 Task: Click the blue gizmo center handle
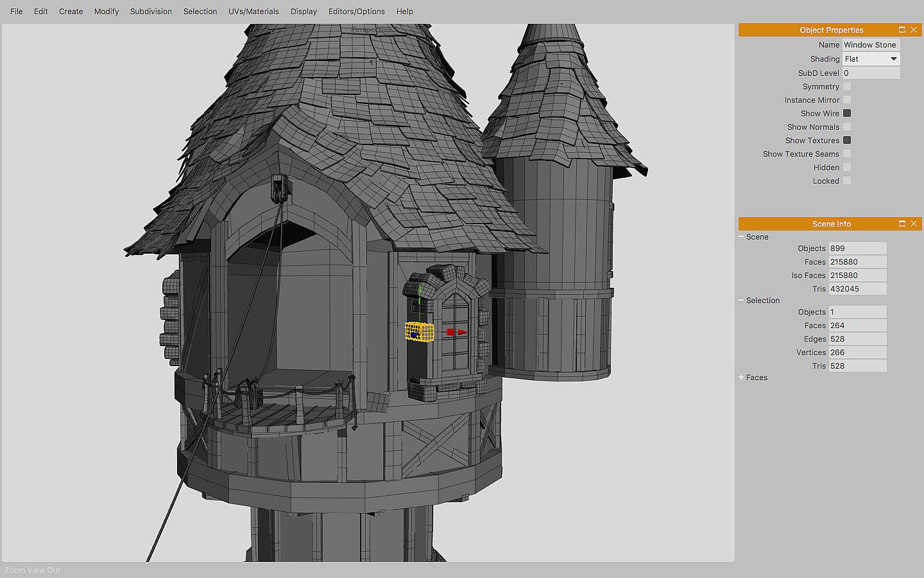(x=415, y=334)
